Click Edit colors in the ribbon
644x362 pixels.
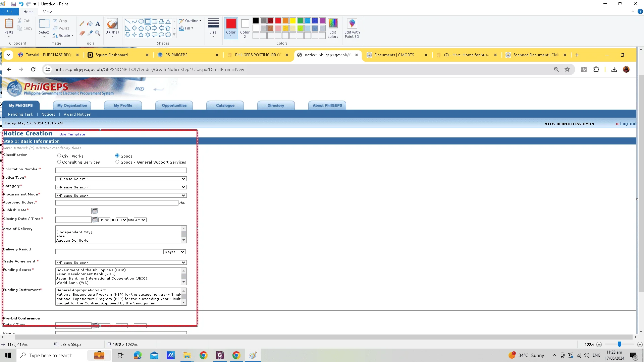(333, 28)
